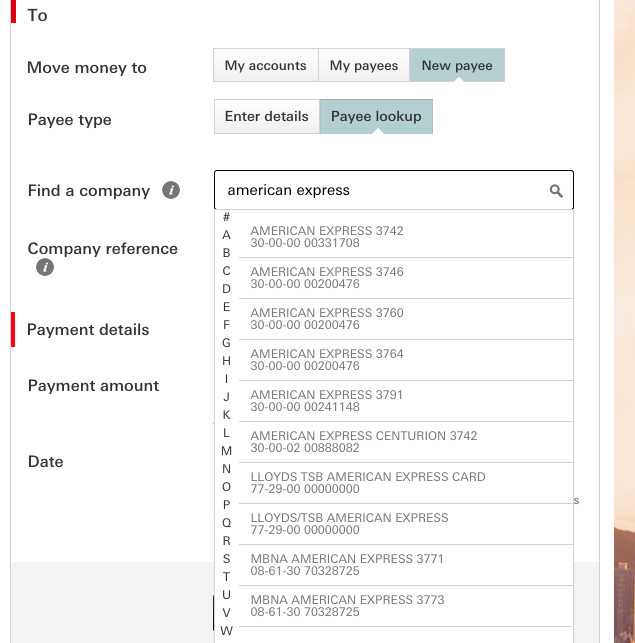Jump to letter K in index
Screen dimensions: 635x643
click(226, 415)
